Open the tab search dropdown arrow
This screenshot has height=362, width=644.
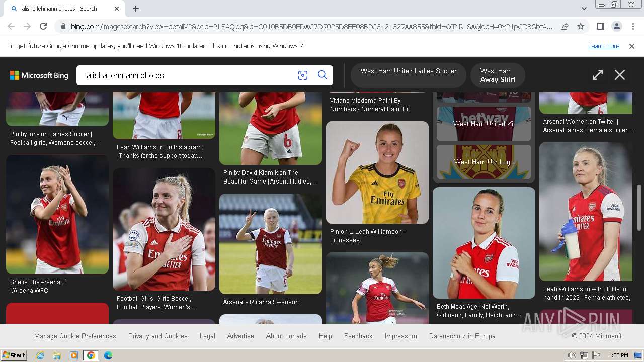[584, 9]
